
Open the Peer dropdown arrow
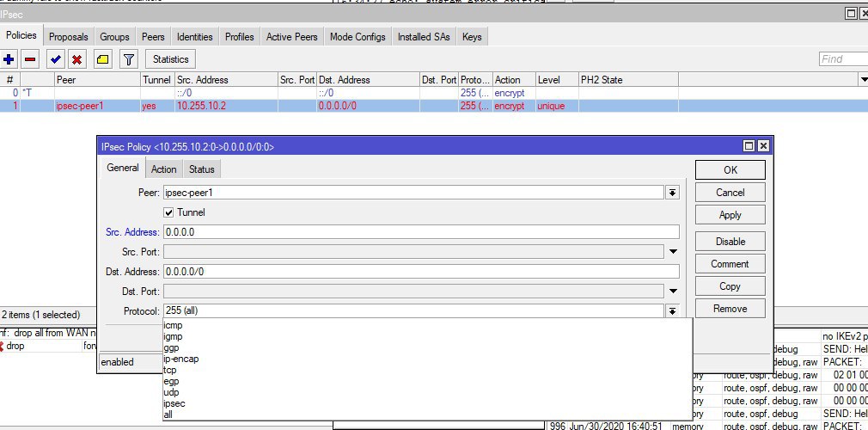click(x=673, y=193)
